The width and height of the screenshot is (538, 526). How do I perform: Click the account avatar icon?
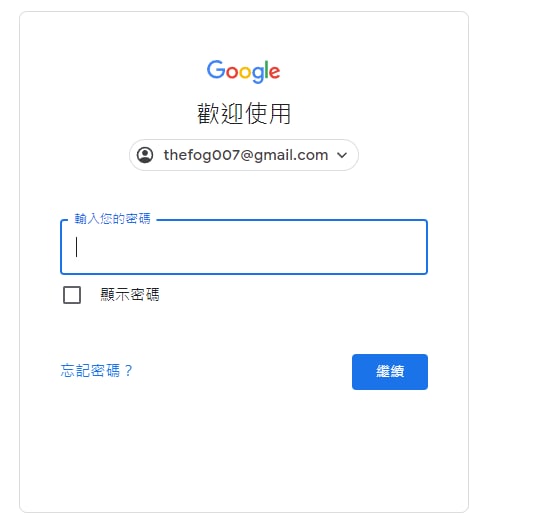(x=145, y=155)
